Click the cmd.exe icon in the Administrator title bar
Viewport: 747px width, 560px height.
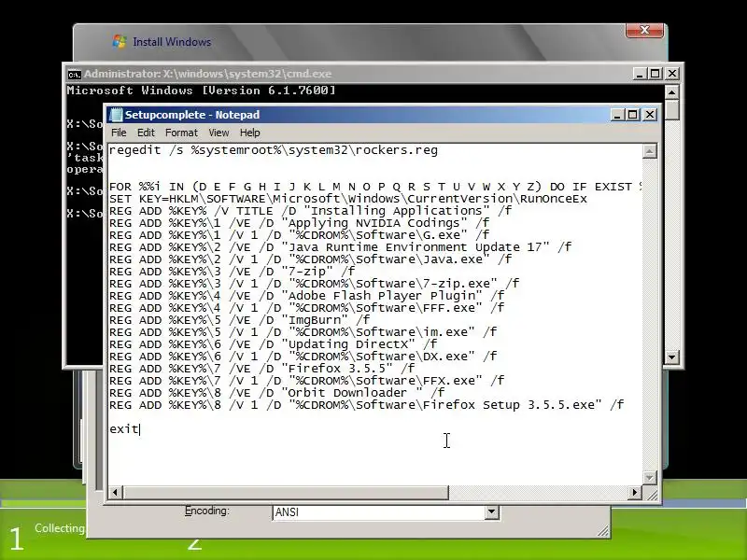[74, 75]
